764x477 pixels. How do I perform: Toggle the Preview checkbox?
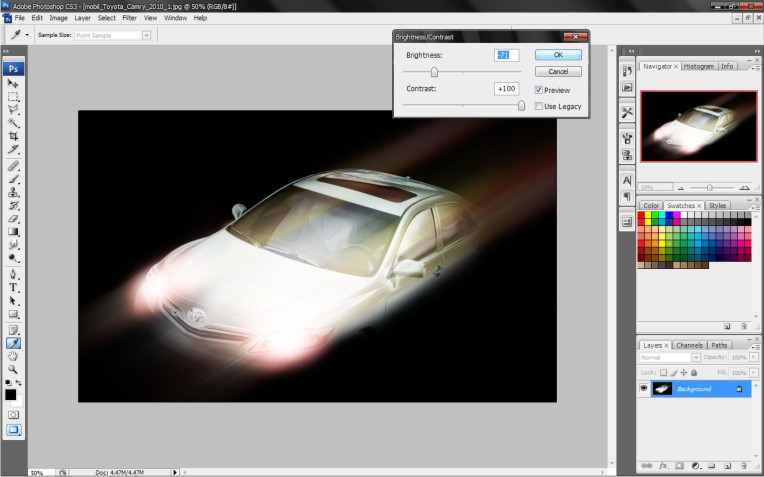pyautogui.click(x=539, y=90)
